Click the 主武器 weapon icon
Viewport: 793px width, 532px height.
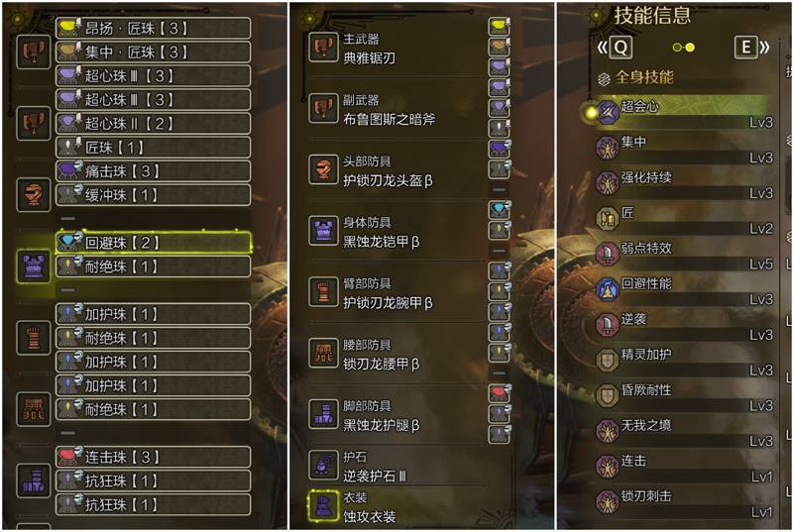point(323,48)
